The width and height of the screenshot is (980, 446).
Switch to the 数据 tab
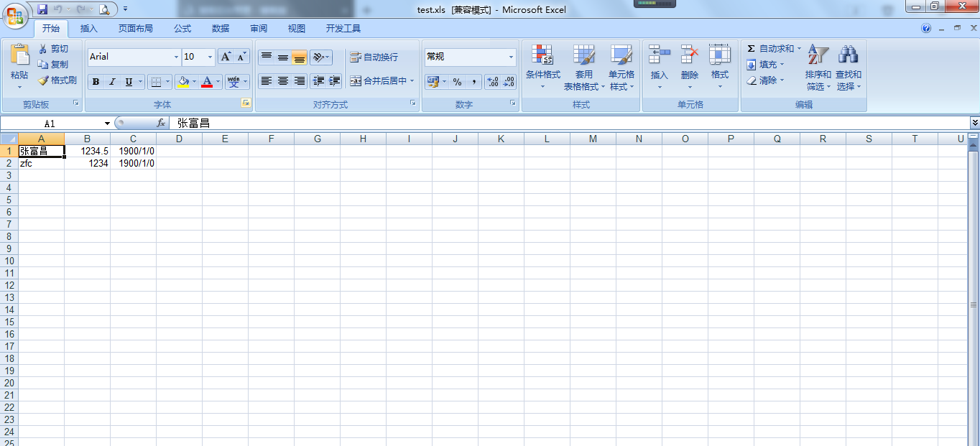[221, 29]
